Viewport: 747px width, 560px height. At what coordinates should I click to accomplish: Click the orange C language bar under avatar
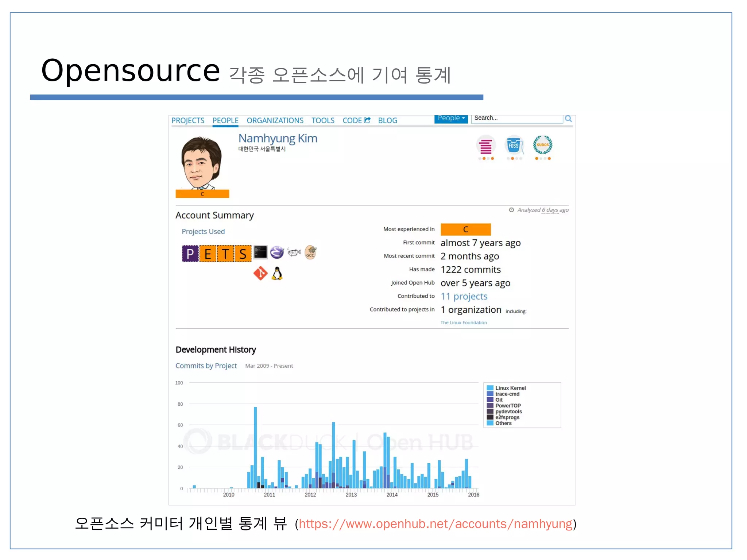202,194
